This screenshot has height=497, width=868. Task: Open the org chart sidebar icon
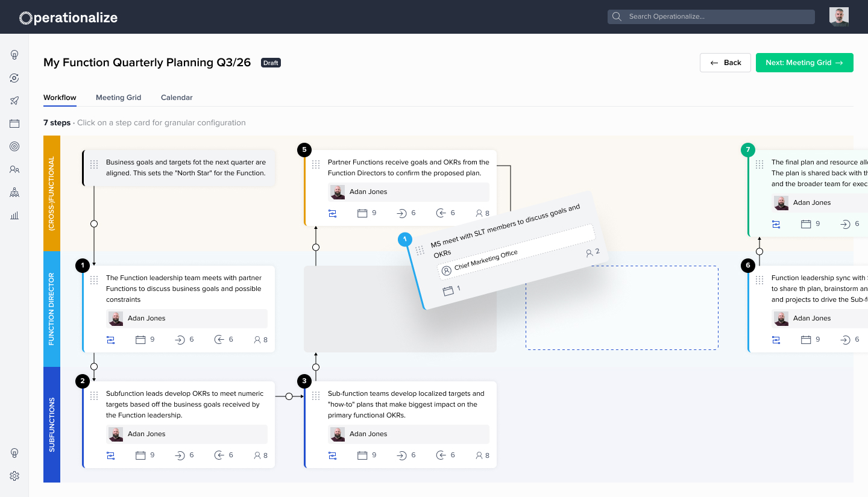click(x=14, y=192)
